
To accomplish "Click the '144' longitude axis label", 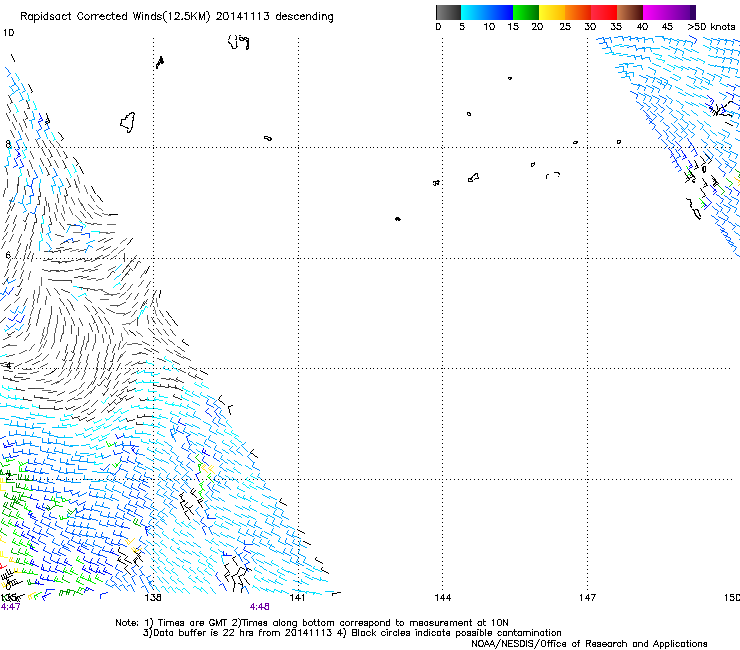I will [443, 598].
